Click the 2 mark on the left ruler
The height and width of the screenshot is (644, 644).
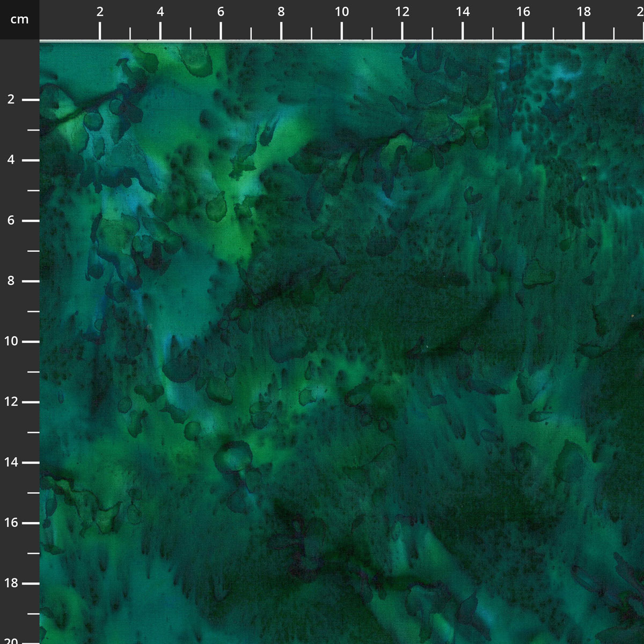point(11,99)
